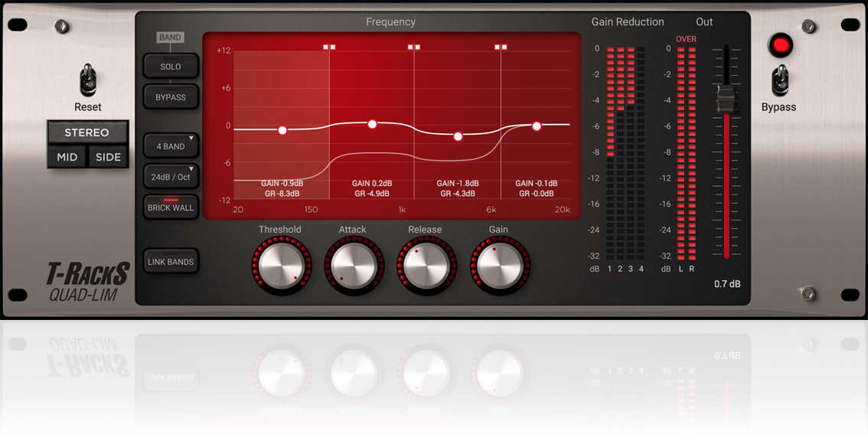This screenshot has width=868, height=444.
Task: Open the 4 BAND dropdown
Action: (171, 147)
